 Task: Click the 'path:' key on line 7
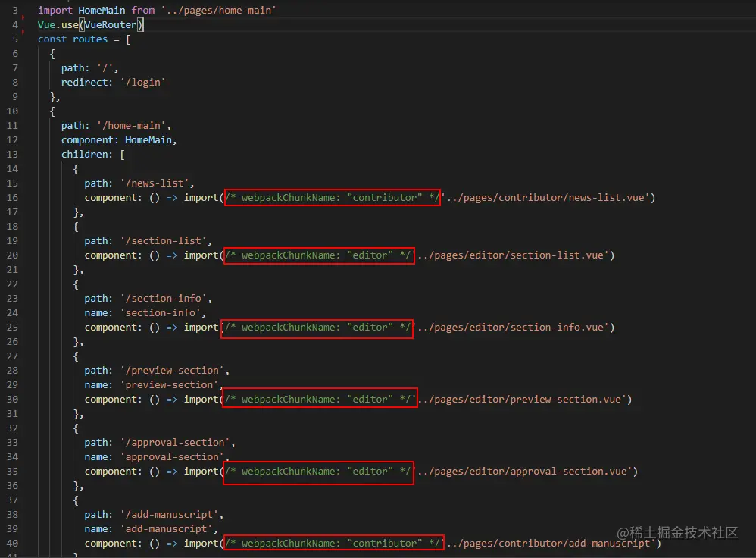(75, 68)
